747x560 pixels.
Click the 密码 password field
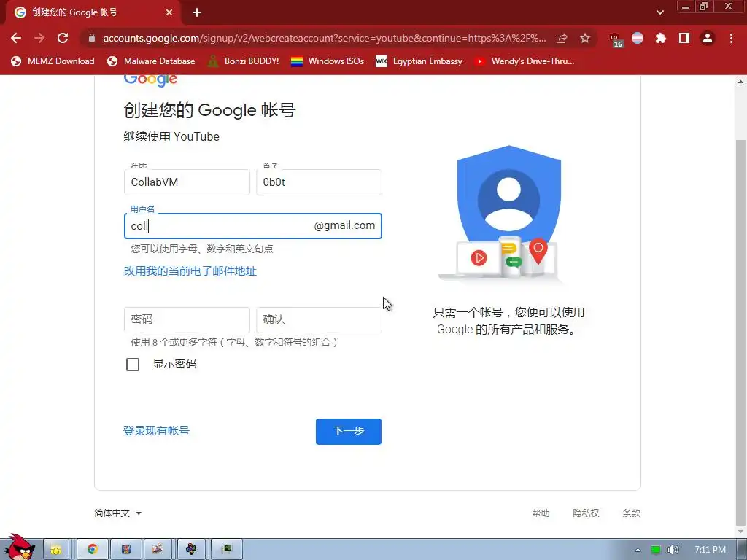[187, 319]
